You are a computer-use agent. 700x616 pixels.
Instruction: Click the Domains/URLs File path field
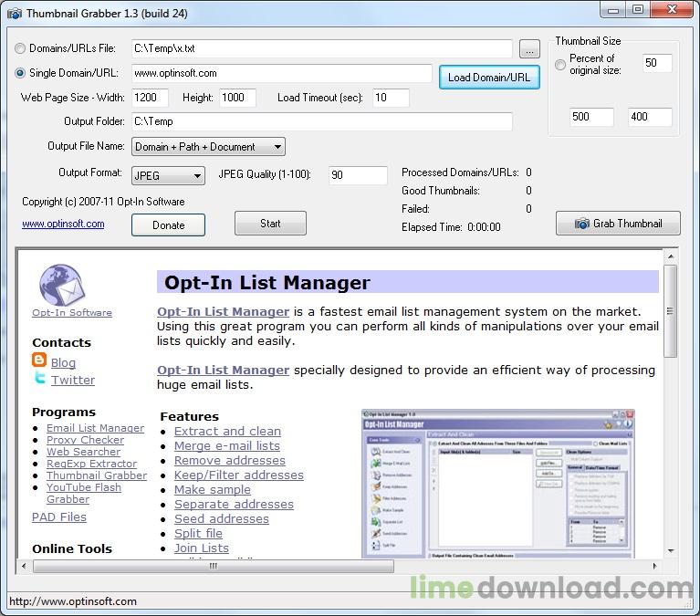(x=322, y=48)
